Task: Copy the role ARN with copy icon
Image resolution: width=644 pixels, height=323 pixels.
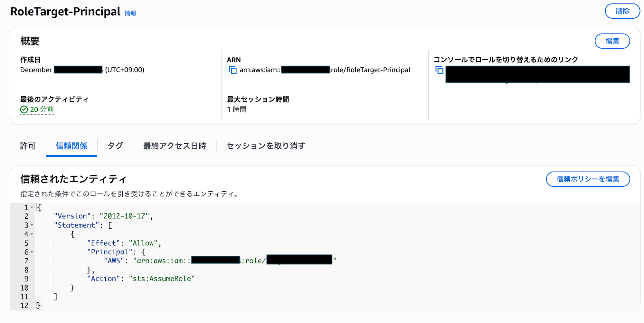Action: click(232, 70)
